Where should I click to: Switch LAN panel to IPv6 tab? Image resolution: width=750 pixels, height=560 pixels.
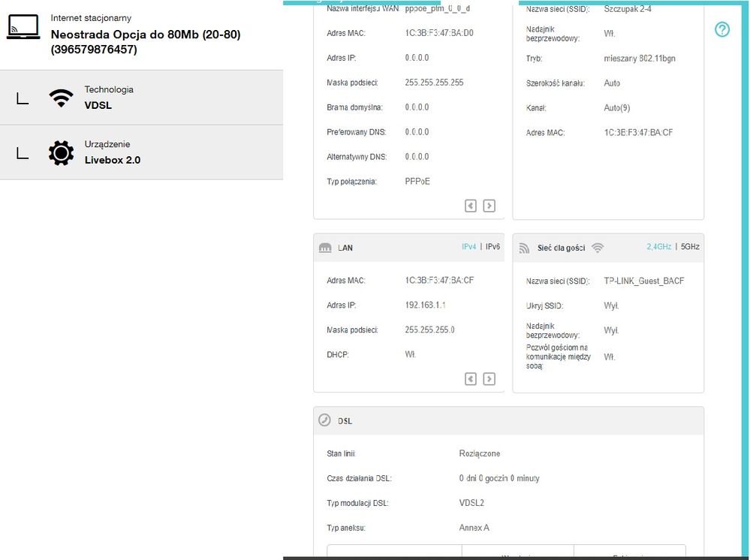pyautogui.click(x=492, y=246)
